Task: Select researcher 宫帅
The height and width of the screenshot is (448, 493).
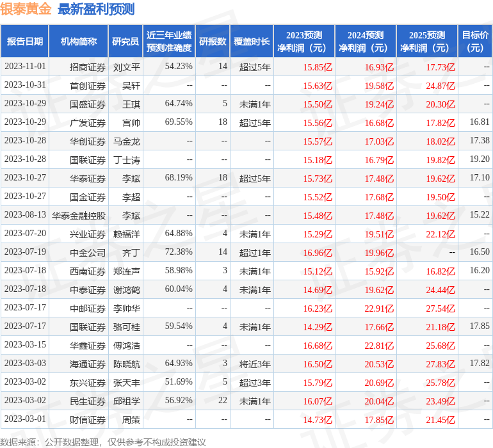Action: click(131, 123)
